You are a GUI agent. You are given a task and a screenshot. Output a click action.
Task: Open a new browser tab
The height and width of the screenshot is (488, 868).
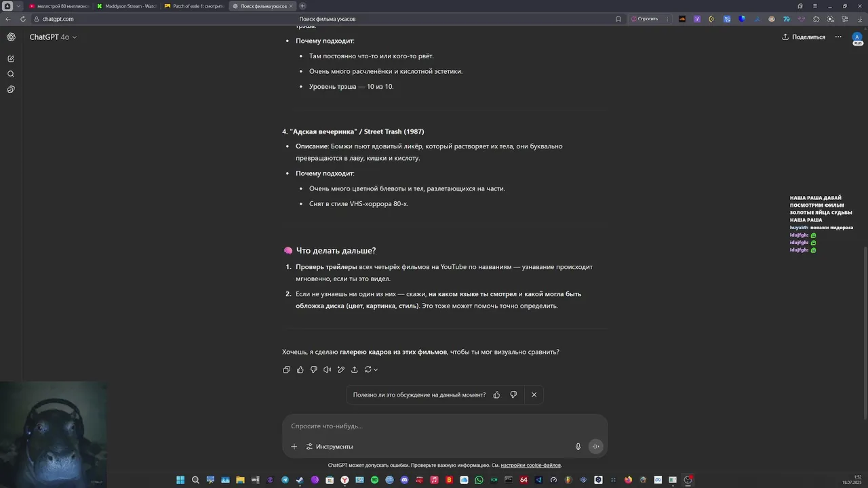tap(302, 6)
